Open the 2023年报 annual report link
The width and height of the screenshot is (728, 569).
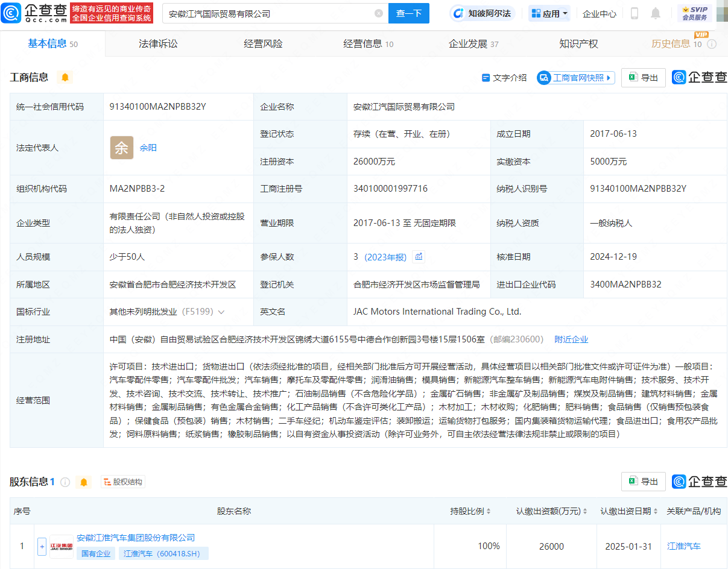pos(385,257)
